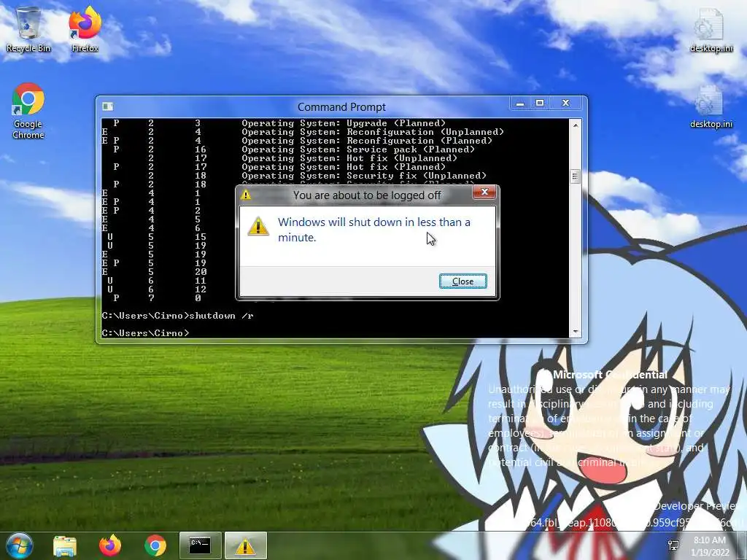747x560 pixels.
Task: Click the Command Prompt scrollbar thumb
Action: tap(576, 176)
